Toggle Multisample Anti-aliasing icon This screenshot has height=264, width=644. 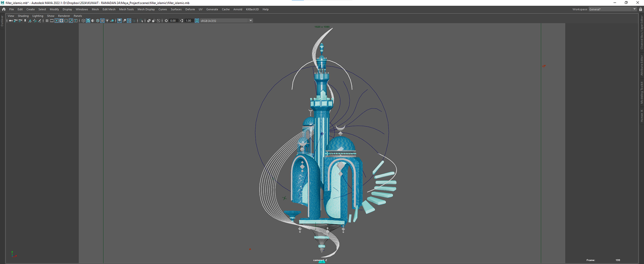click(x=129, y=21)
